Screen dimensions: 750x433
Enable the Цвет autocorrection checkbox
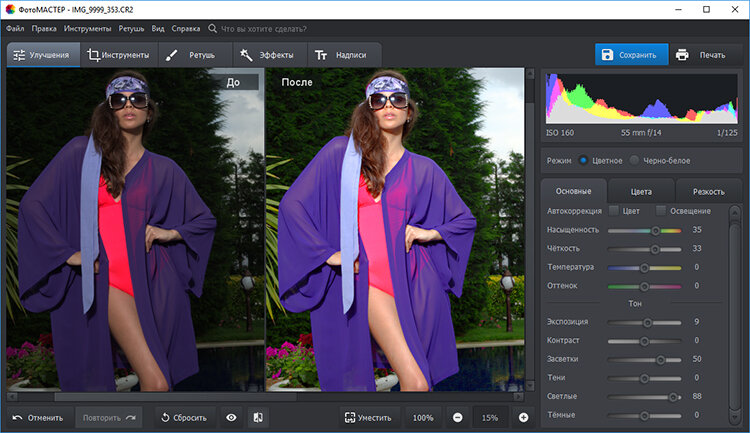click(614, 211)
